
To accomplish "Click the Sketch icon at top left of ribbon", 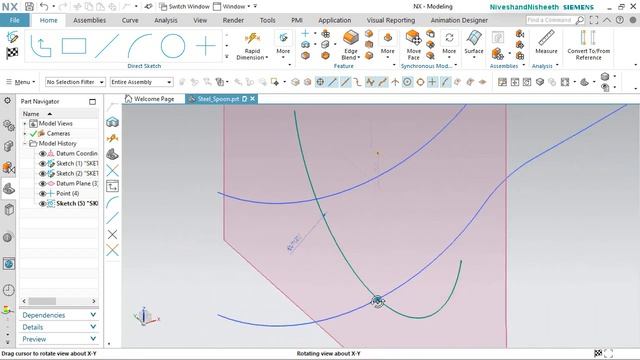I will point(12,38).
